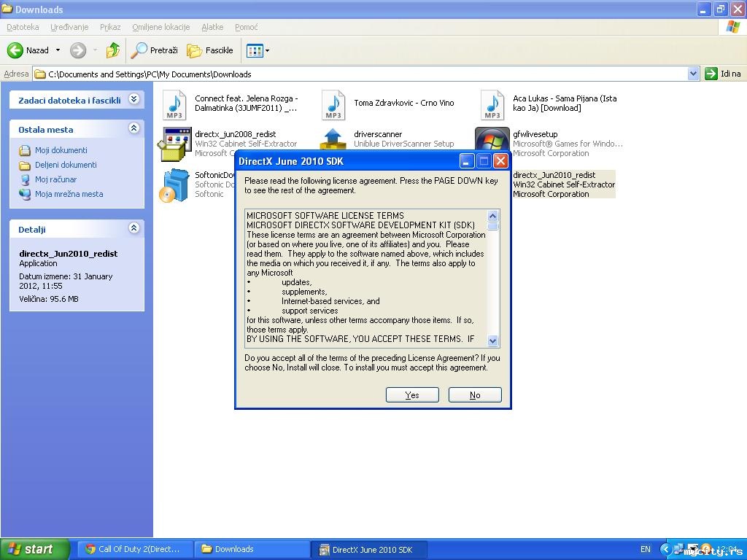Open the Connect feat. Jelena Rozga MP3 icon

[174, 105]
